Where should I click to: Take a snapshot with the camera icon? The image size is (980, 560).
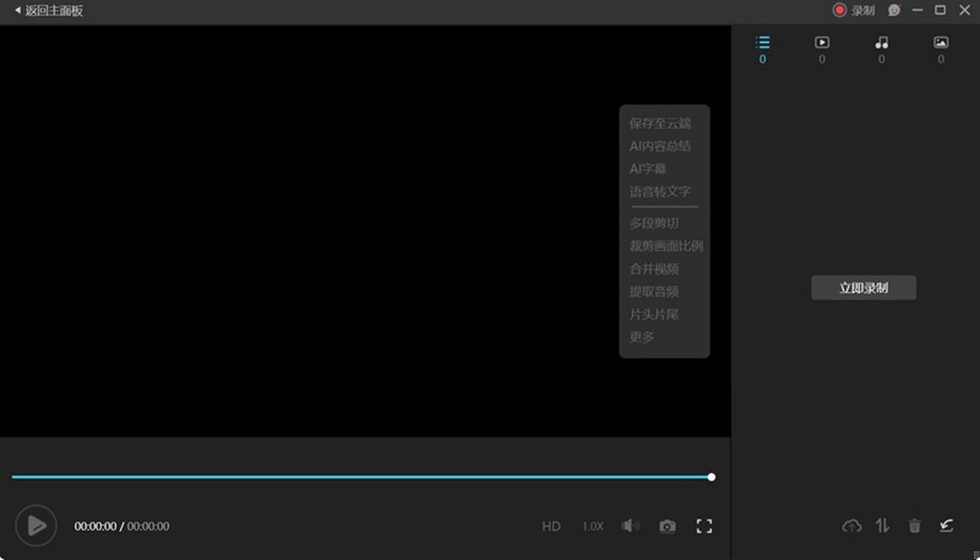click(667, 527)
